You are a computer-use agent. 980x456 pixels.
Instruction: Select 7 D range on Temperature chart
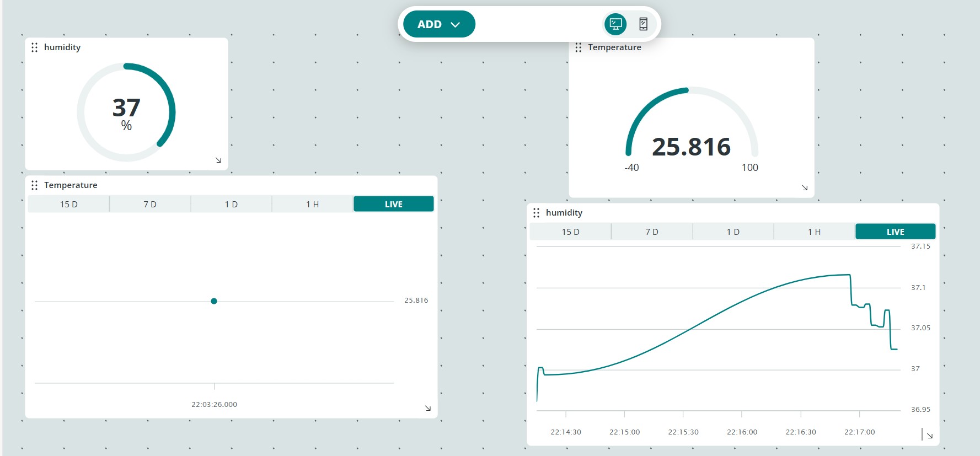coord(150,204)
